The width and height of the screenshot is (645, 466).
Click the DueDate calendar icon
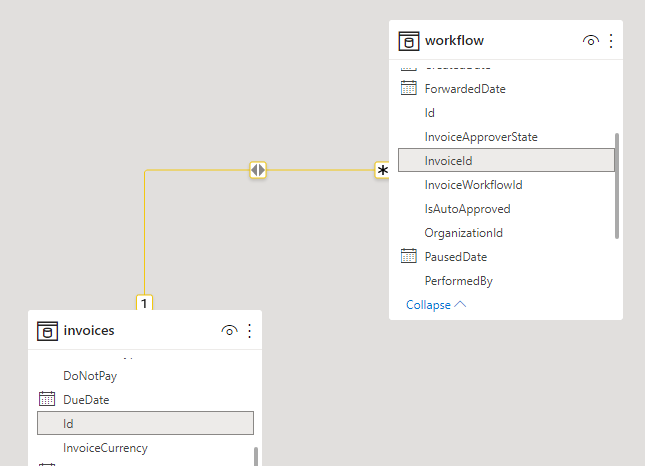(46, 399)
